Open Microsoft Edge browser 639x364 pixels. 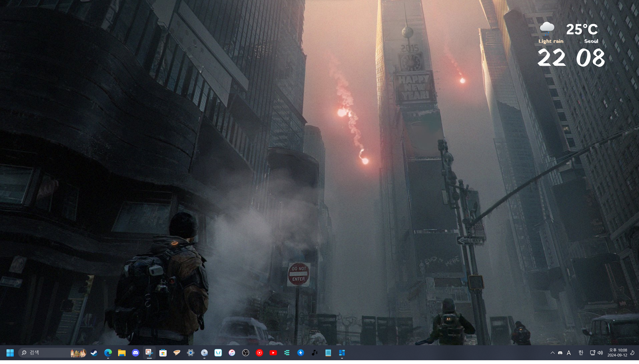point(108,353)
